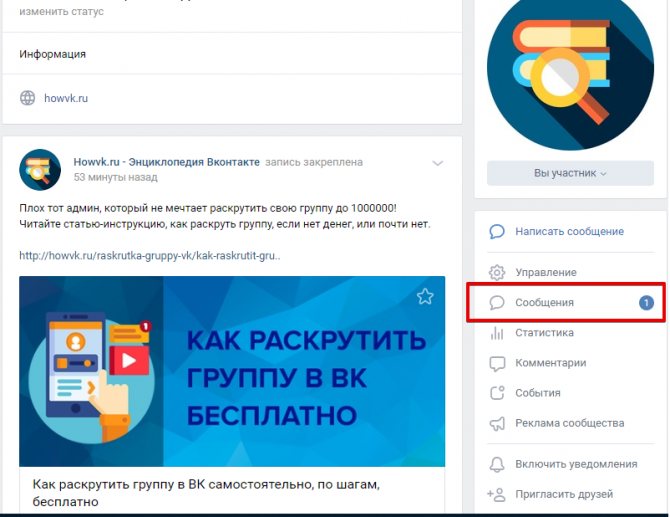Open the howvk.ru/raskrutka-gruppy-vk article URL
The width and height of the screenshot is (670, 517).
pos(150,256)
